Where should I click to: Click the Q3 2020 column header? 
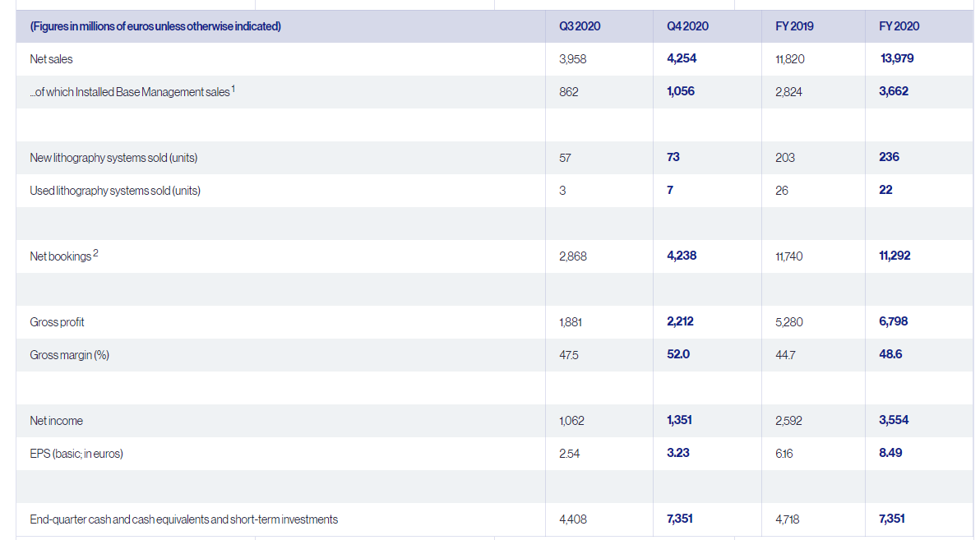pyautogui.click(x=580, y=26)
